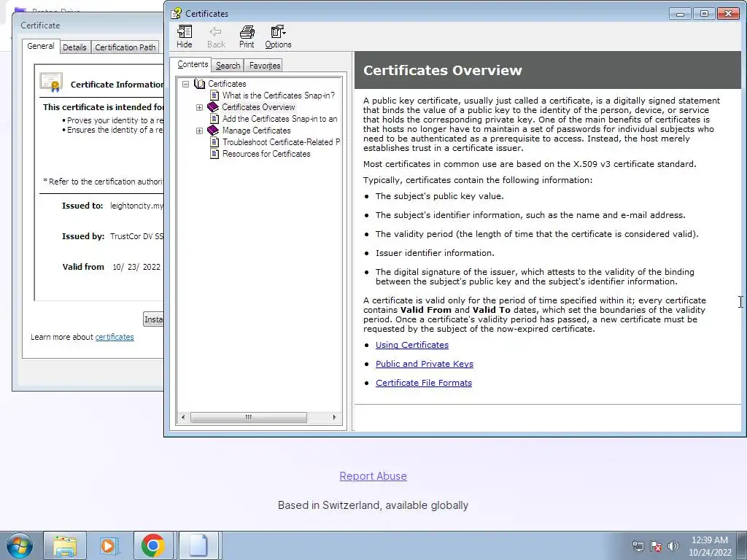This screenshot has width=747, height=560.
Task: Switch to the Search tab
Action: 228,65
